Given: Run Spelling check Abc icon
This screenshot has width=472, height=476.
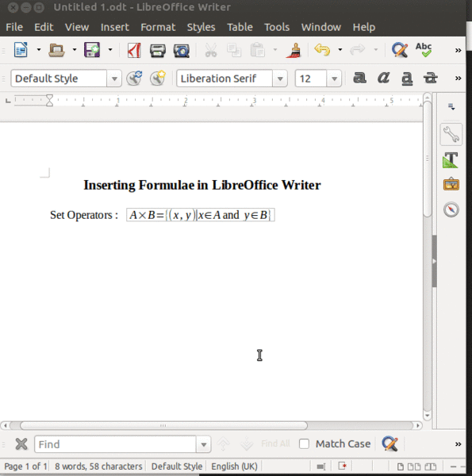Looking at the screenshot, I should 424,50.
